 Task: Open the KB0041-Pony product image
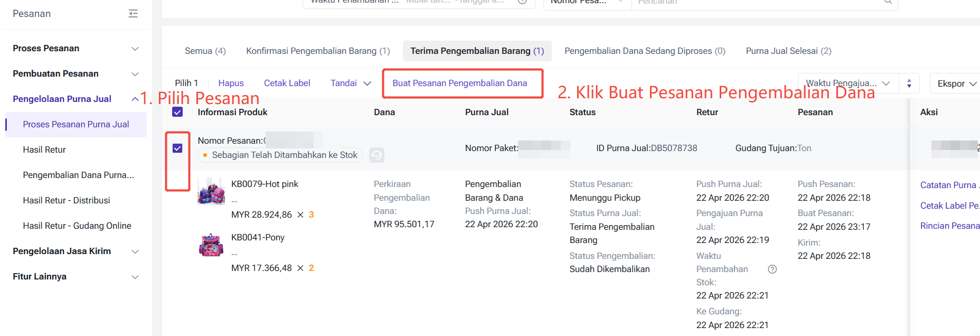coord(211,245)
